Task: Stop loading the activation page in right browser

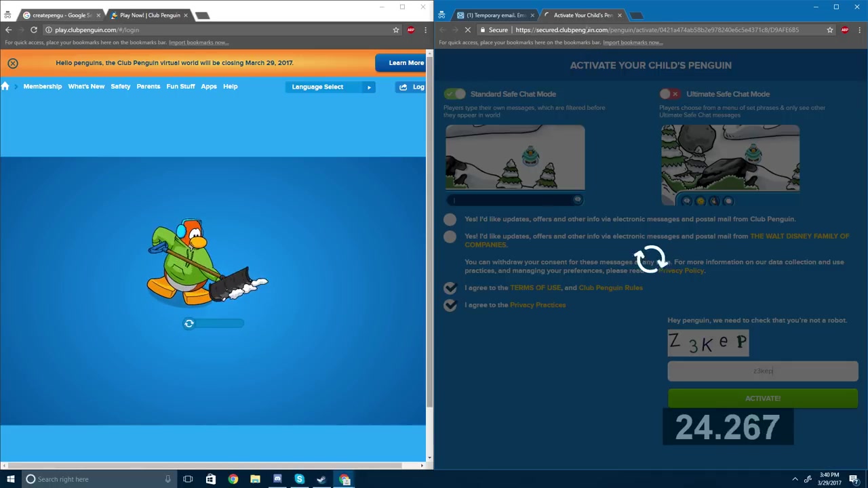Action: click(x=468, y=30)
